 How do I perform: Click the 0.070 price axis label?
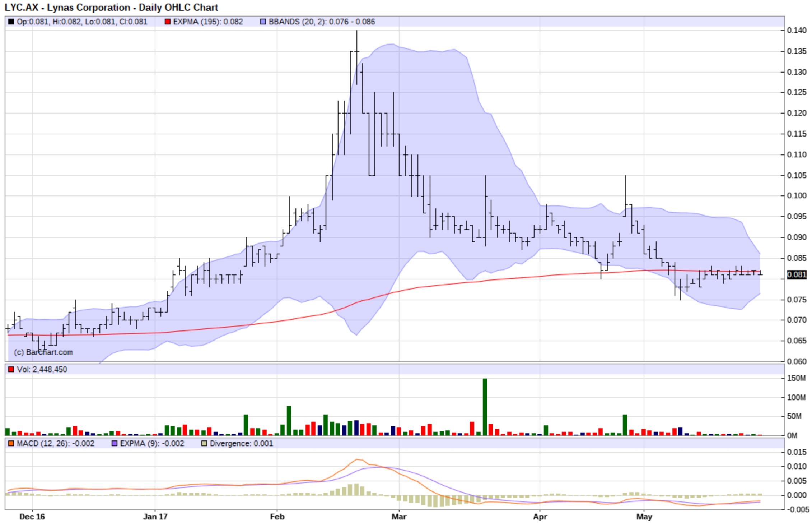pyautogui.click(x=797, y=320)
